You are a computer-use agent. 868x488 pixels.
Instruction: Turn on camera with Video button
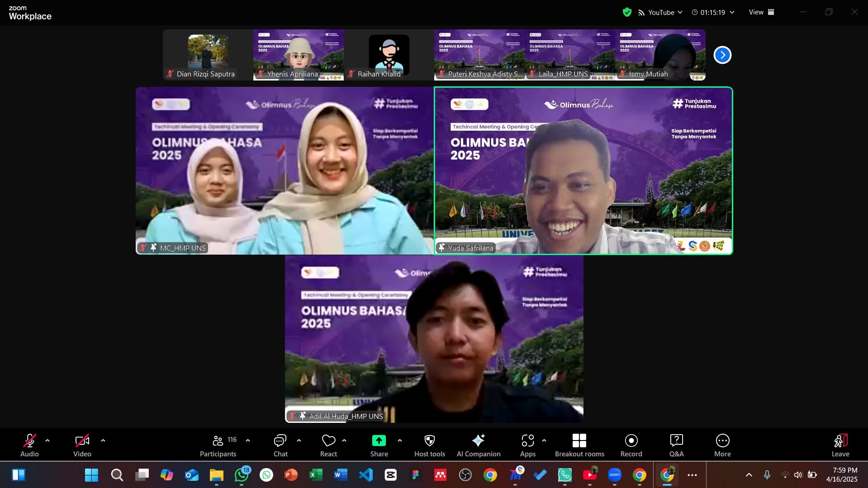coord(82,445)
